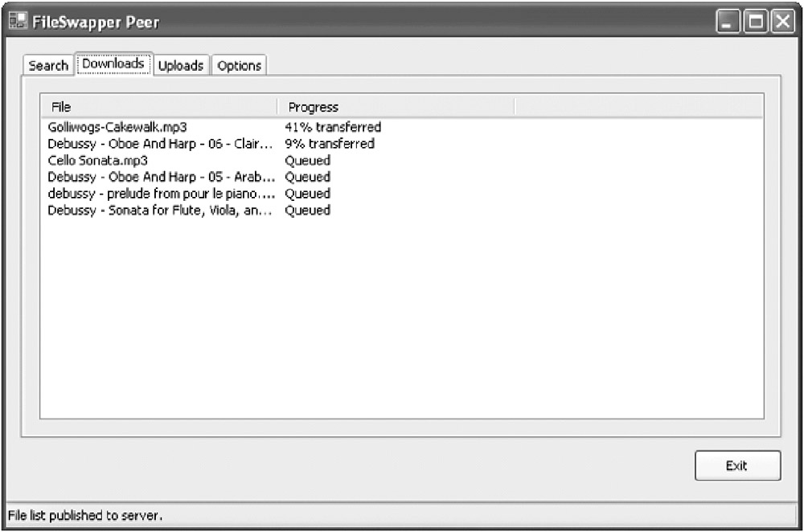This screenshot has width=804, height=532.
Task: Highlight the Cello Sonata.mp3 download
Action: (x=97, y=161)
